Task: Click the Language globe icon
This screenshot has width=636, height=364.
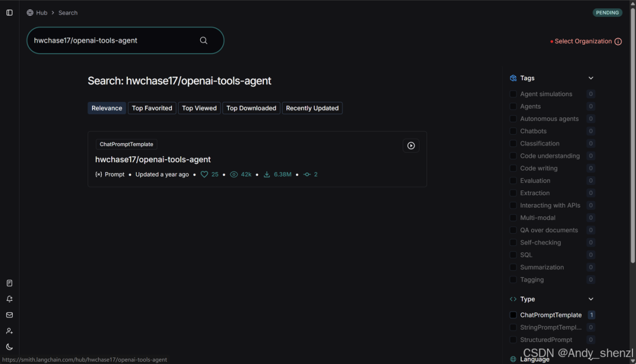Action: (513, 359)
